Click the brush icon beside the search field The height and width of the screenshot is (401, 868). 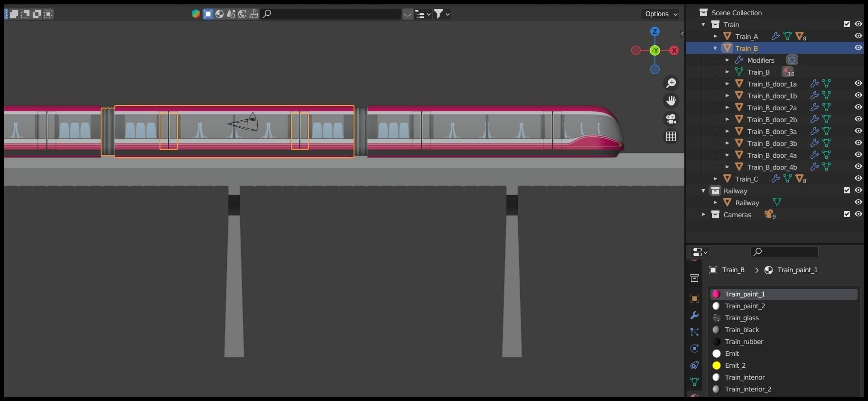pos(254,14)
